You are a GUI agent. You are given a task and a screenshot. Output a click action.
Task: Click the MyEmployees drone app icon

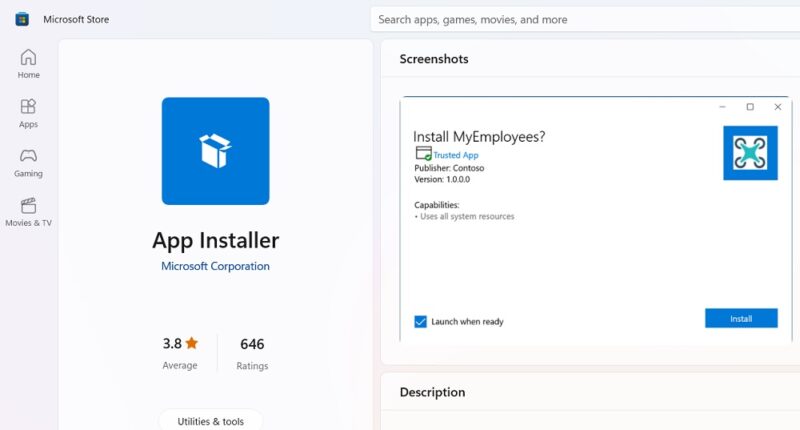750,153
